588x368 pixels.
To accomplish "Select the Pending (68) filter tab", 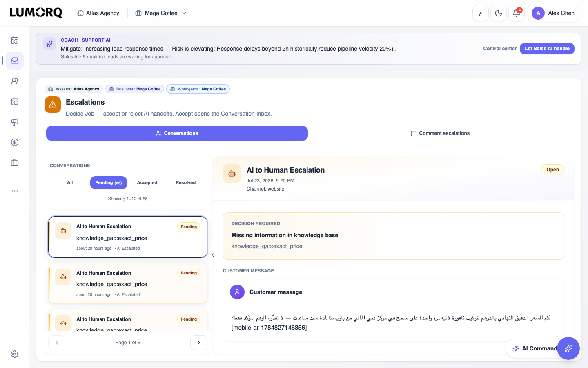I will (x=109, y=183).
